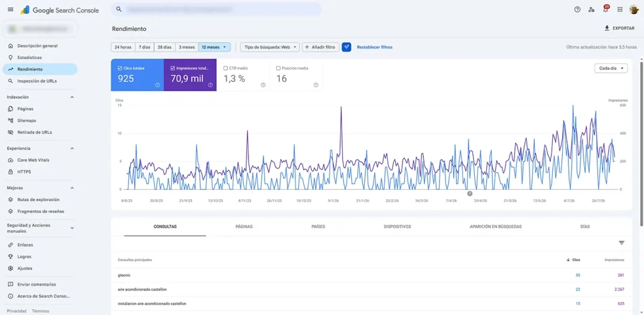Viewport: 644px width, 315px height.
Task: Open notifications bell with 29 badge
Action: (x=606, y=9)
